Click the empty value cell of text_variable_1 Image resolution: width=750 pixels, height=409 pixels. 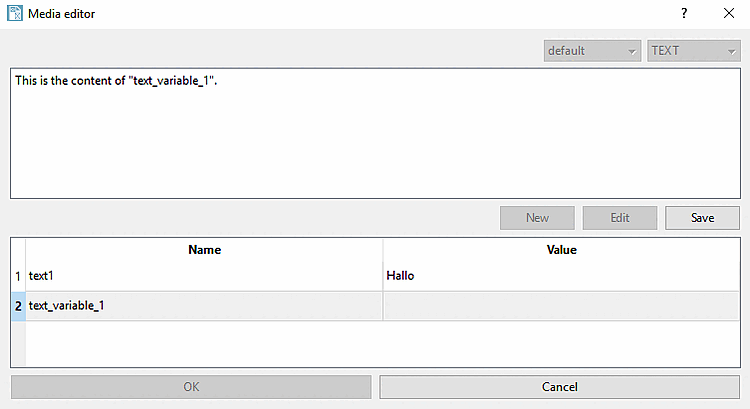[x=561, y=306]
